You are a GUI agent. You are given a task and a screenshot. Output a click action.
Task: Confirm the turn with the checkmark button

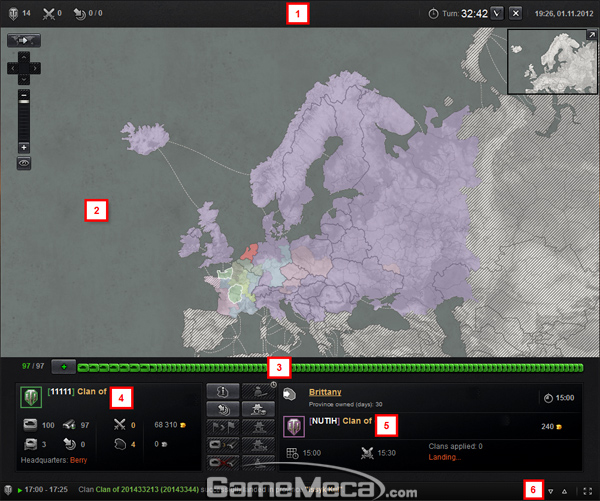[x=497, y=14]
